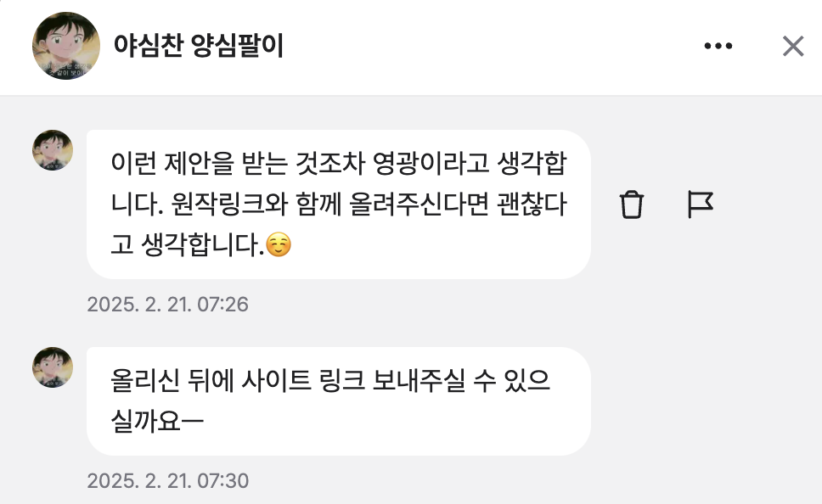This screenshot has height=504, width=822.
Task: Select the message bubble starting with 올리신 뒤에
Action: pos(339,400)
